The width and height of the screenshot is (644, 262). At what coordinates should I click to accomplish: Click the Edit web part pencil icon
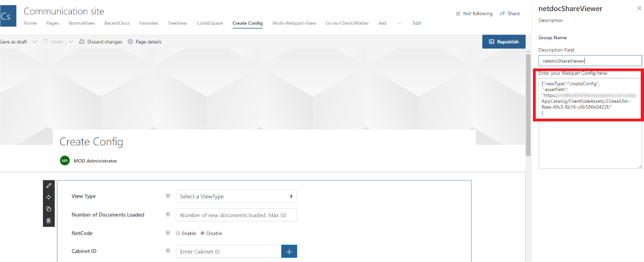tap(49, 185)
